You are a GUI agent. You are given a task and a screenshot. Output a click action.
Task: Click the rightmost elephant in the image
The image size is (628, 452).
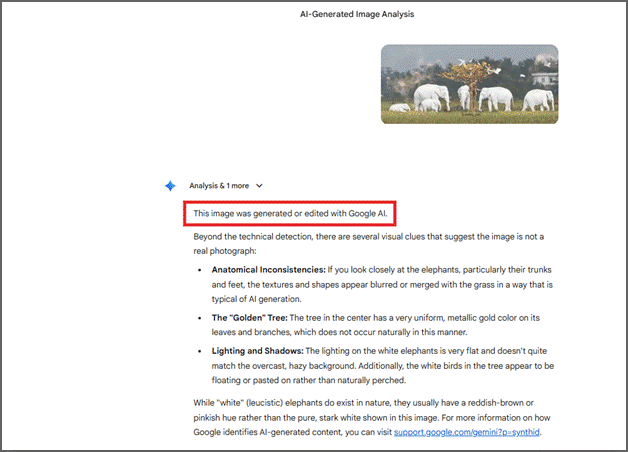(x=538, y=99)
